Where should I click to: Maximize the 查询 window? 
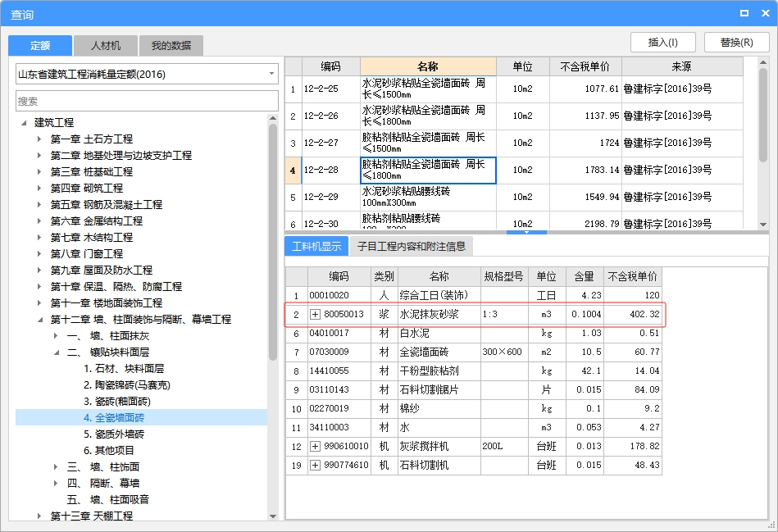point(744,13)
